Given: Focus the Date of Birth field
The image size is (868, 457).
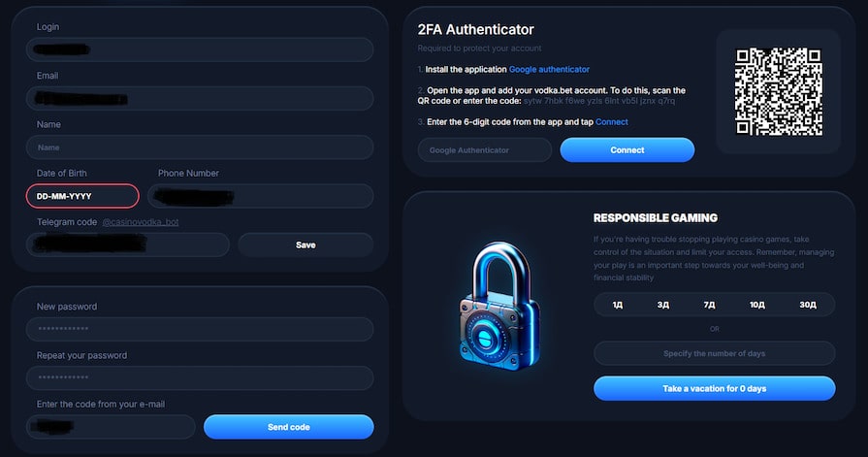Looking at the screenshot, I should [82, 196].
